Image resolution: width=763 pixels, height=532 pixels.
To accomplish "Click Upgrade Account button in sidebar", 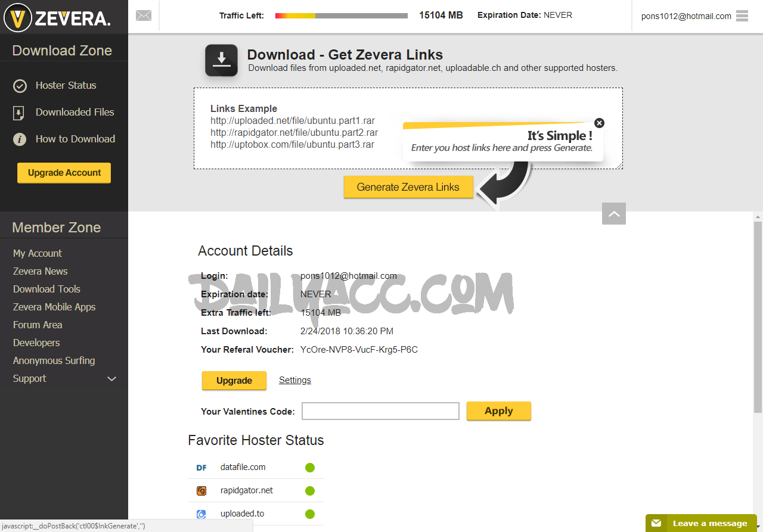I will (x=64, y=173).
